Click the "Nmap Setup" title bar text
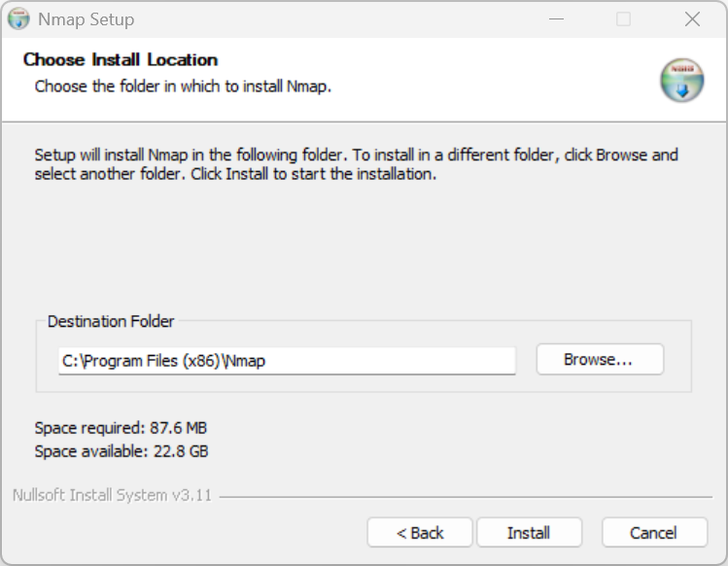 click(x=87, y=19)
